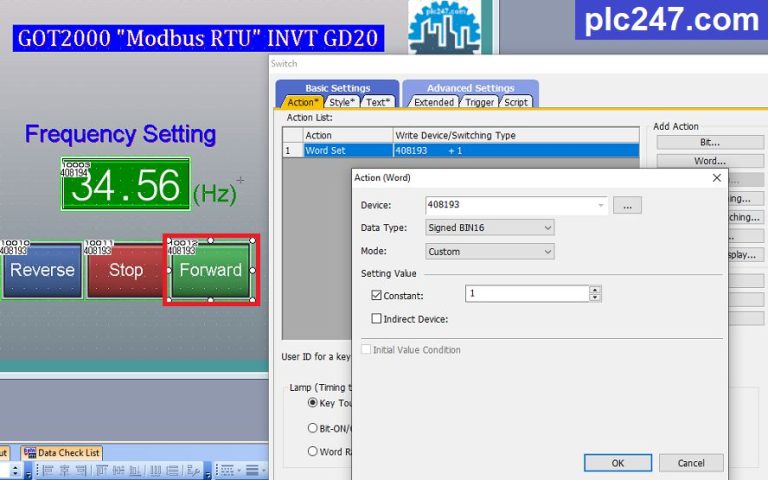Switch to the Trigger tab
This screenshot has height=480, width=768.
point(479,102)
